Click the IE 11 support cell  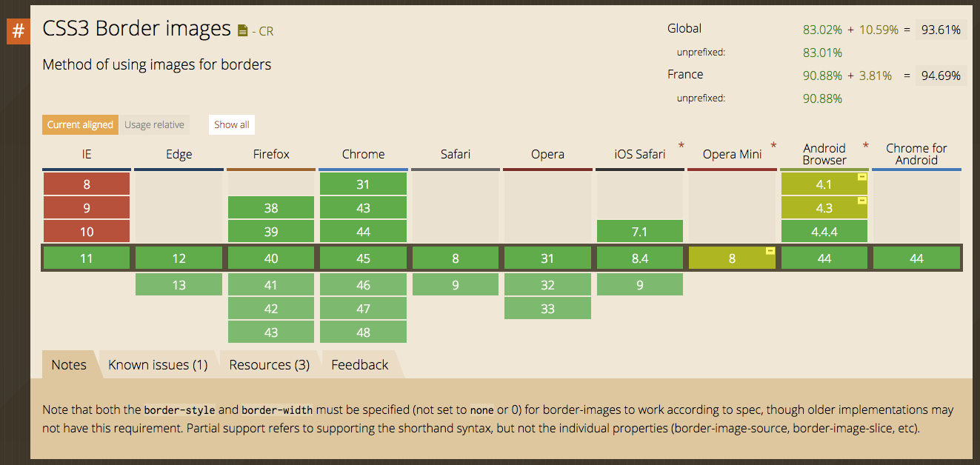point(87,258)
